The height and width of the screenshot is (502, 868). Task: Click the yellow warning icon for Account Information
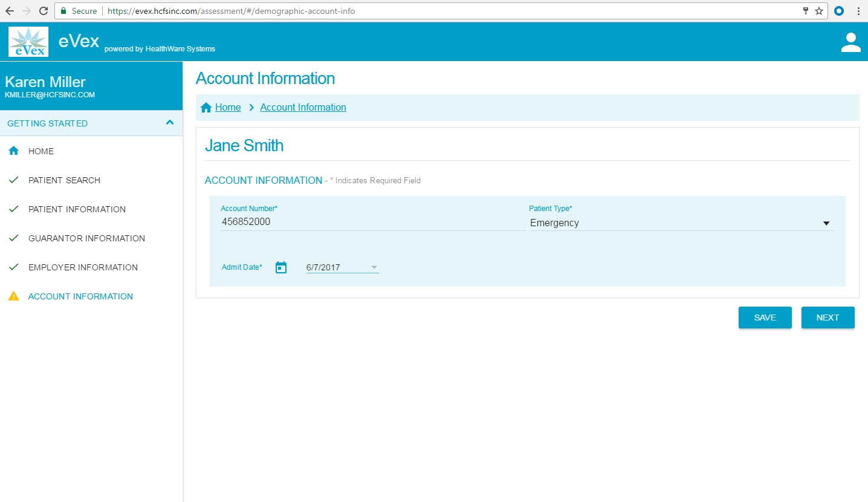click(x=13, y=296)
